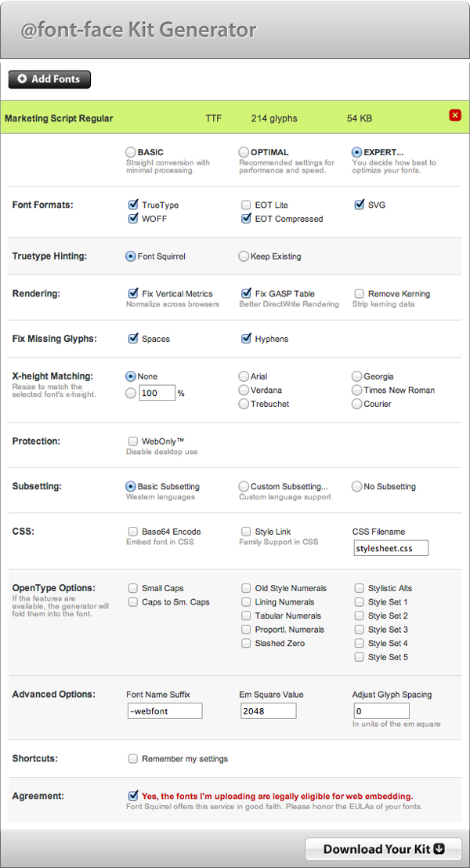This screenshot has height=868, width=470.
Task: Choose Keep Existing truetype hinting
Action: [x=244, y=256]
